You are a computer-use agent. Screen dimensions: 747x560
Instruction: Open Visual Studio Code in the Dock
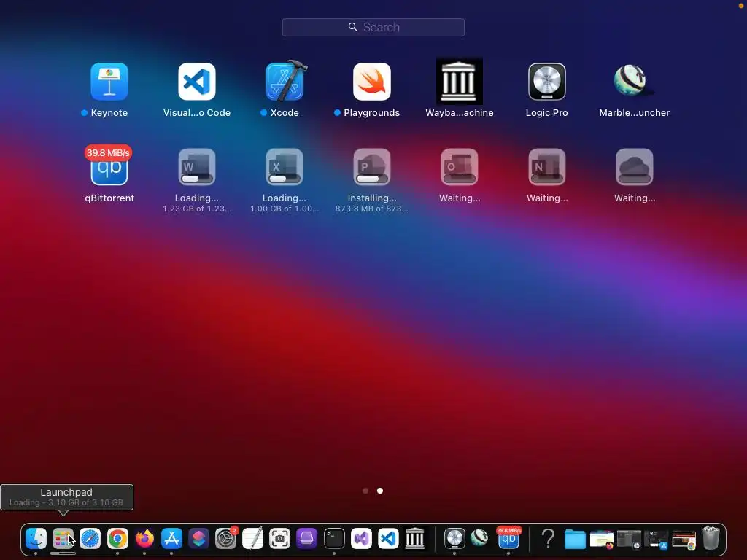point(388,539)
